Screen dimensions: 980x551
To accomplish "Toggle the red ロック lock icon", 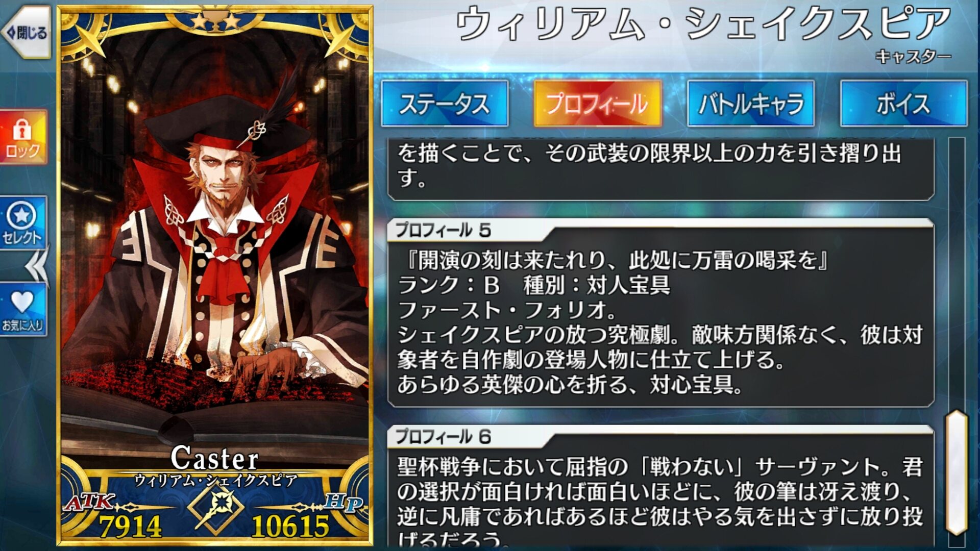I will [23, 137].
